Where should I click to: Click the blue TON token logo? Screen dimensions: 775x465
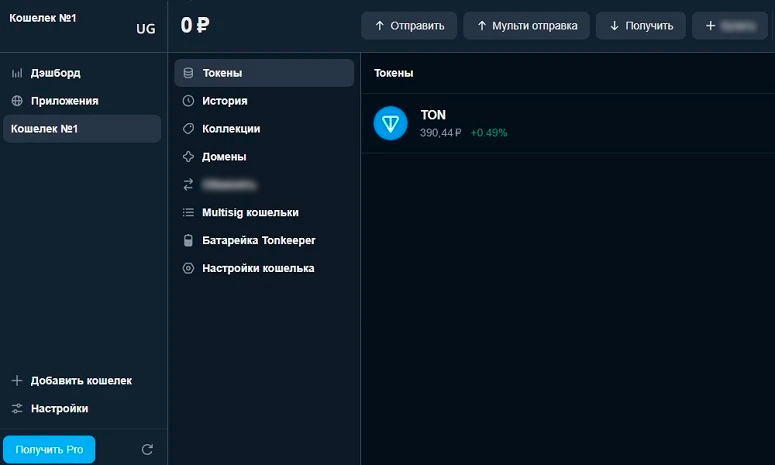point(390,123)
